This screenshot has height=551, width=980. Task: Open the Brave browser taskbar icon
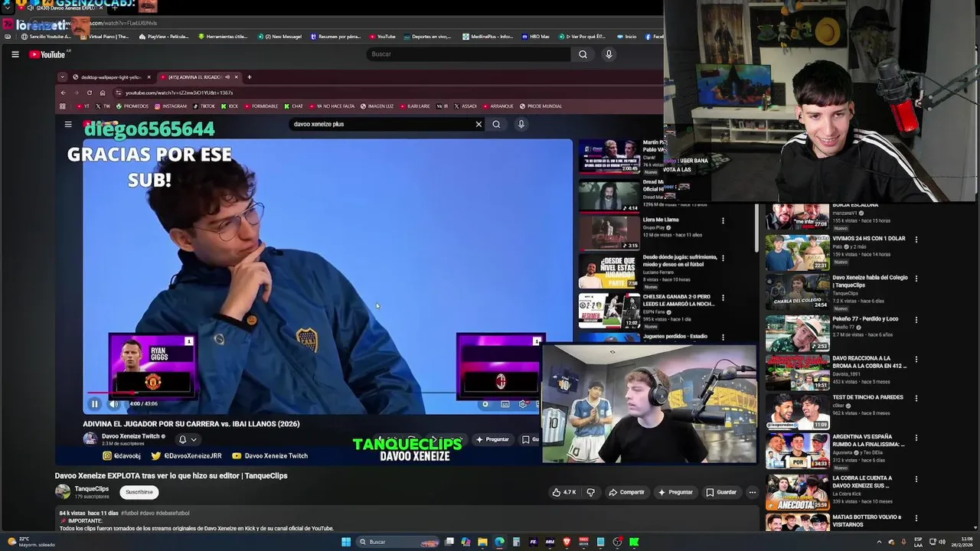tap(567, 542)
